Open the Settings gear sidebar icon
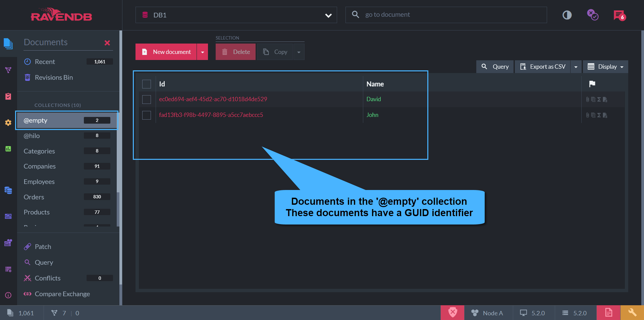The height and width of the screenshot is (320, 644). [8, 123]
